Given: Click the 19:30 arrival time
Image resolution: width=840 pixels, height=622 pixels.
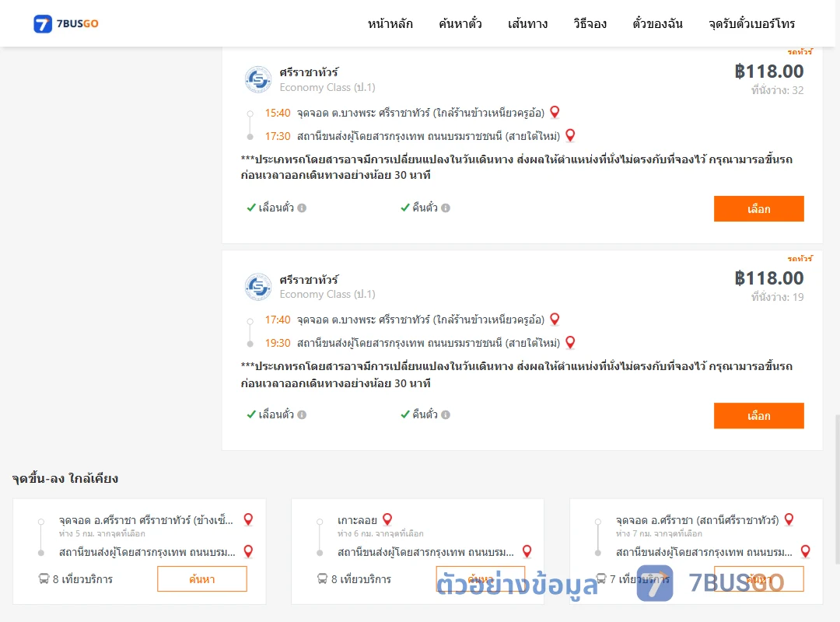Looking at the screenshot, I should [278, 343].
